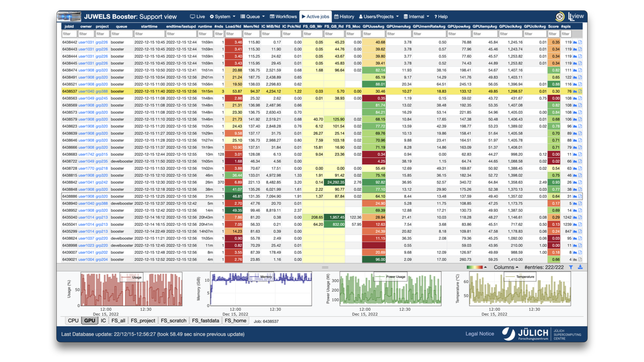Open owner link user1031 for job 6438442
Viewport: 644px width, 362px height.
pos(86,42)
